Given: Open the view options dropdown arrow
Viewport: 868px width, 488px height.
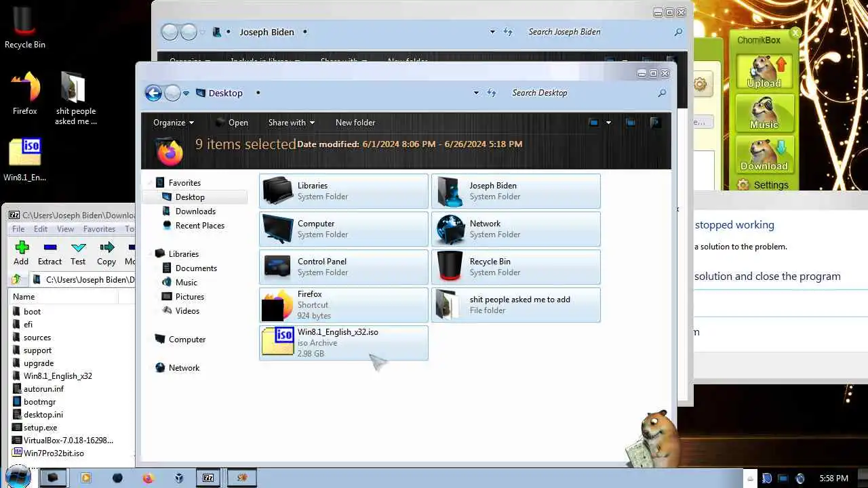Looking at the screenshot, I should tap(608, 123).
